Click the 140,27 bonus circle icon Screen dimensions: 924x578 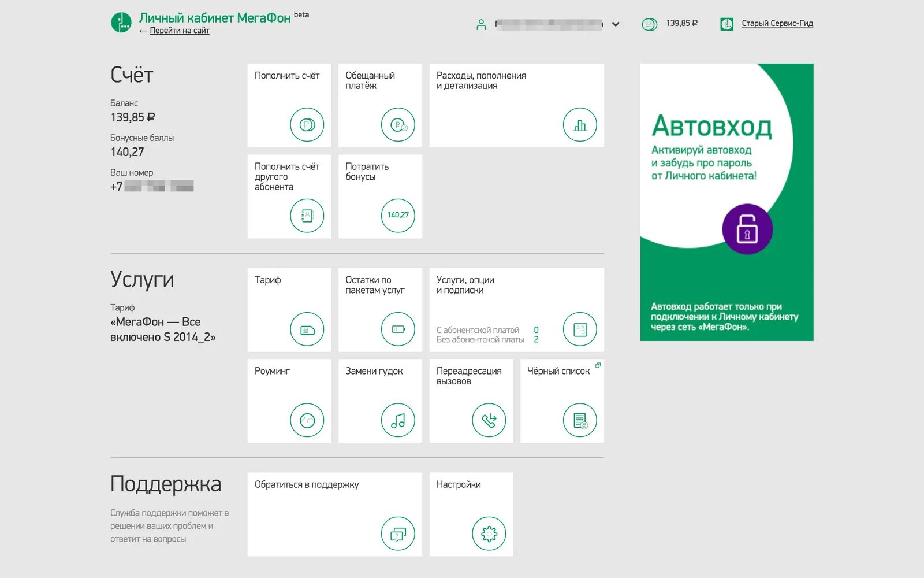click(x=398, y=216)
